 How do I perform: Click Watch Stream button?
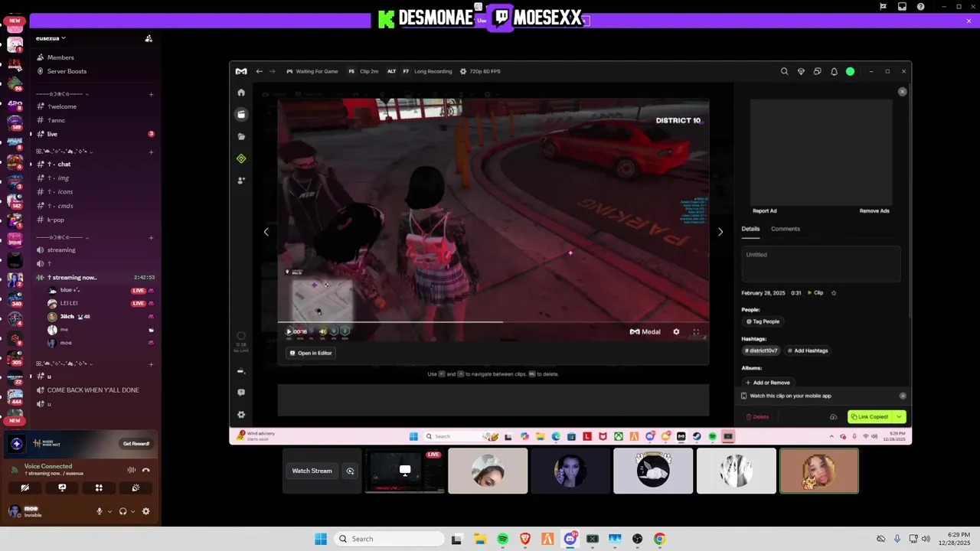tap(312, 471)
